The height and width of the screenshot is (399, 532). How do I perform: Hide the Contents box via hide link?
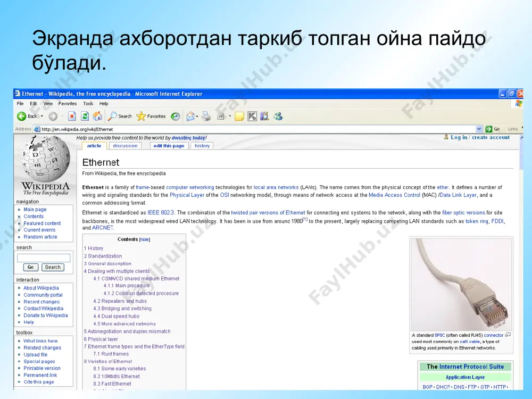coord(145,239)
